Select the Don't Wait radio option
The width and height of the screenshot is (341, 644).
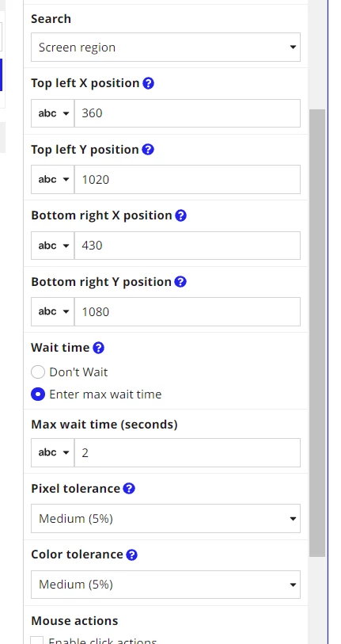pyautogui.click(x=38, y=372)
